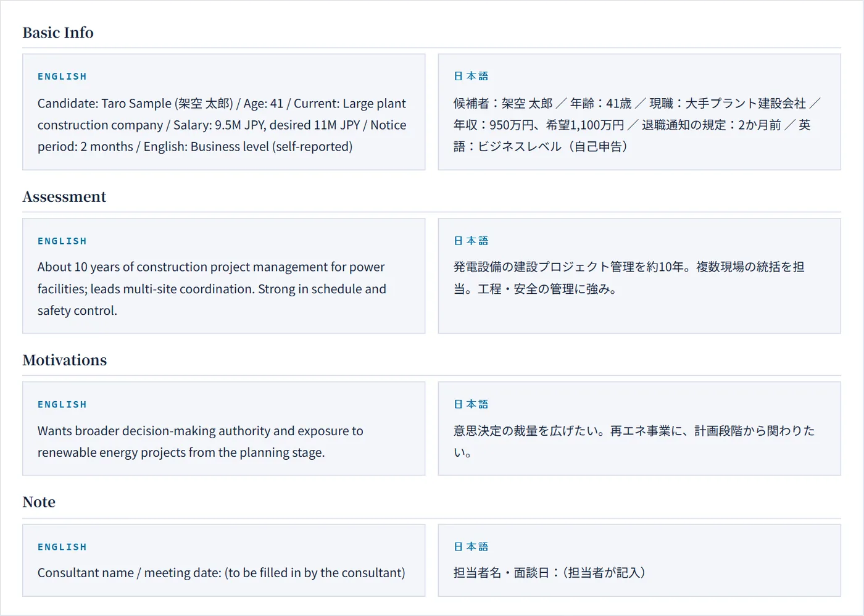Click the English Assessment text about construction project management
864x616 pixels.
[x=212, y=289]
